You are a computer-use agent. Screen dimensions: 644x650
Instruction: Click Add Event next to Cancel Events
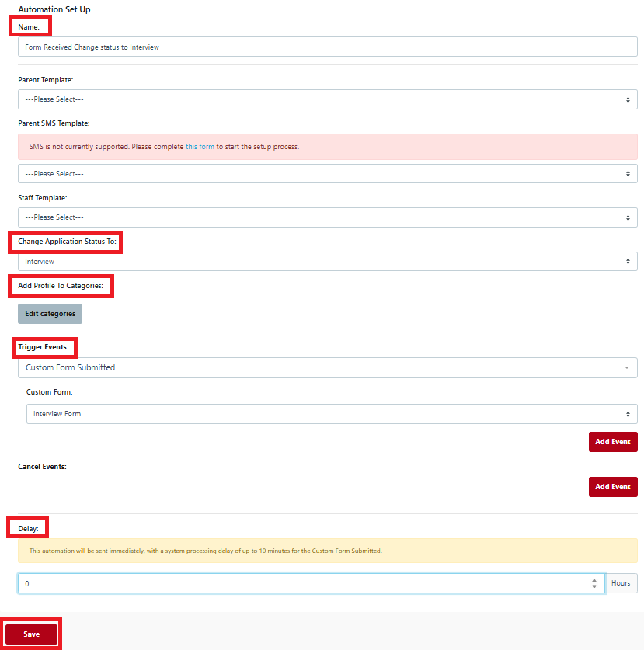[612, 486]
